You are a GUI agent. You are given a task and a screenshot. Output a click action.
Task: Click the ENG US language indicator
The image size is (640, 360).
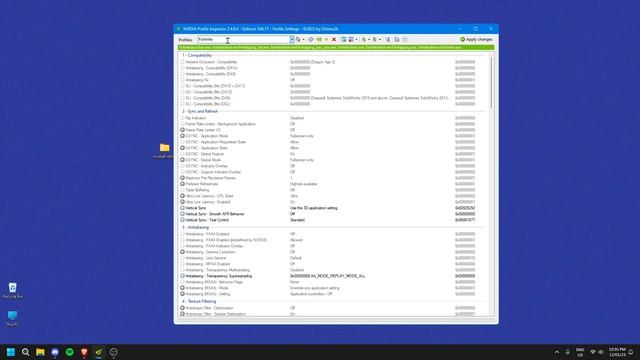(x=580, y=352)
